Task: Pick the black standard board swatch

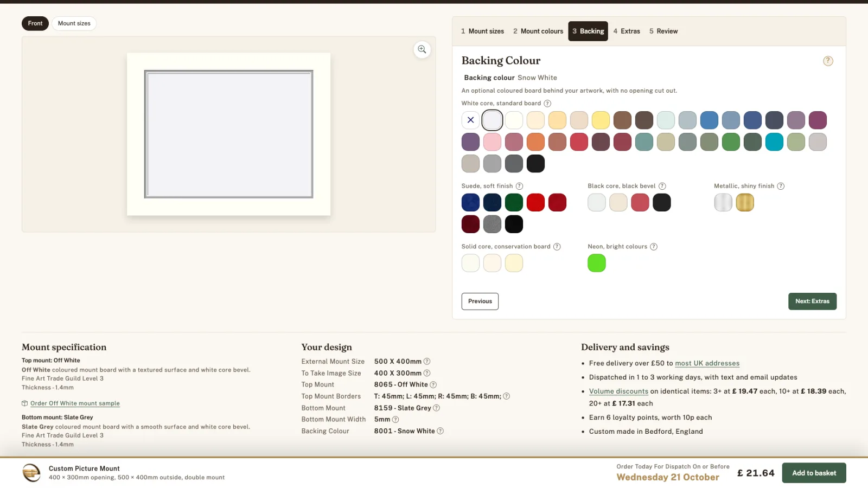Action: 535,163
